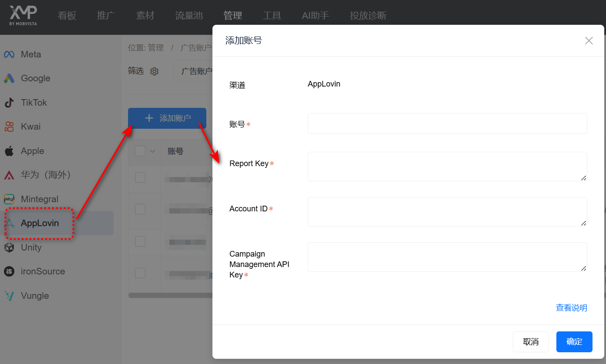Select the Meta channel icon
Image resolution: width=606 pixels, height=364 pixels.
point(9,54)
